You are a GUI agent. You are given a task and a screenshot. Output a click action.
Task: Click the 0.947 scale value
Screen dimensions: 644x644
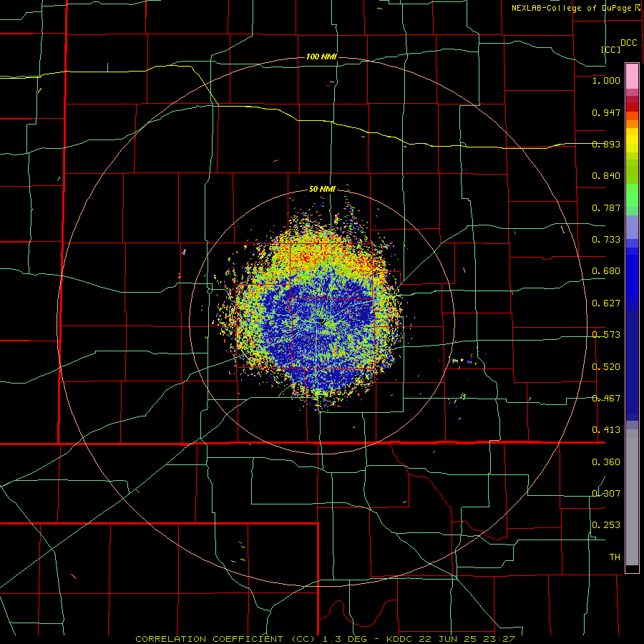point(606,112)
